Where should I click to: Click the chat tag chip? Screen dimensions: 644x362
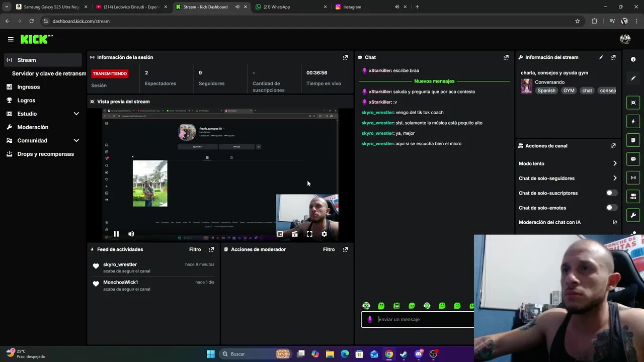click(x=587, y=90)
